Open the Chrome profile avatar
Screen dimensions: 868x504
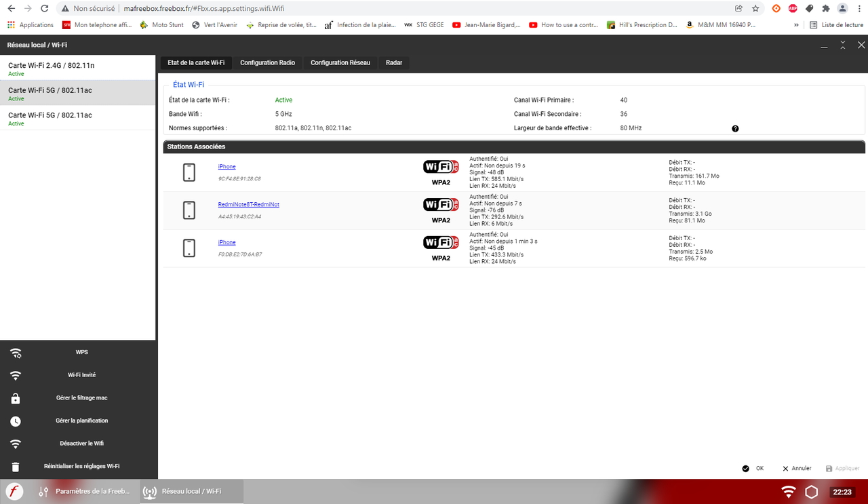tap(842, 9)
